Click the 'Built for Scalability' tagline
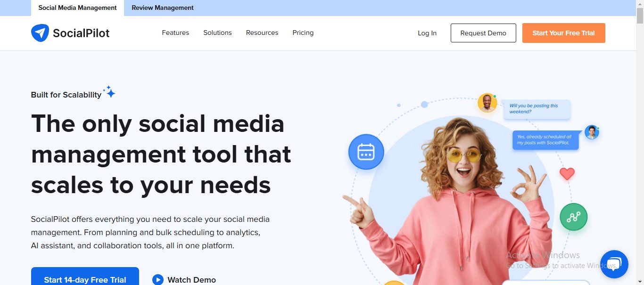Image resolution: width=644 pixels, height=285 pixels. coord(66,95)
